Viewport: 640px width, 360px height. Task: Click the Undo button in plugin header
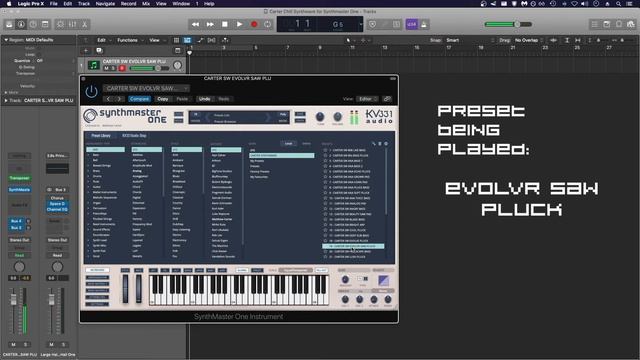coord(204,99)
